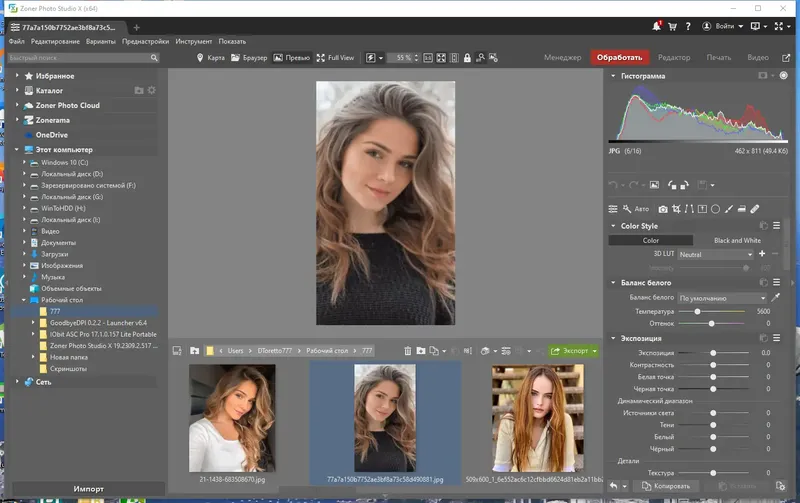This screenshot has width=800, height=503.
Task: Open white balance preset dropdown
Action: tap(722, 298)
